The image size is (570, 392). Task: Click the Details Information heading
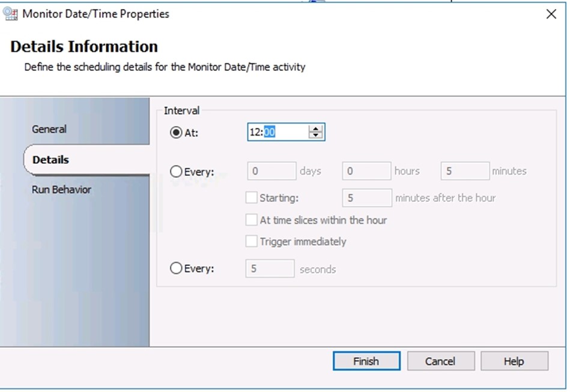point(84,46)
